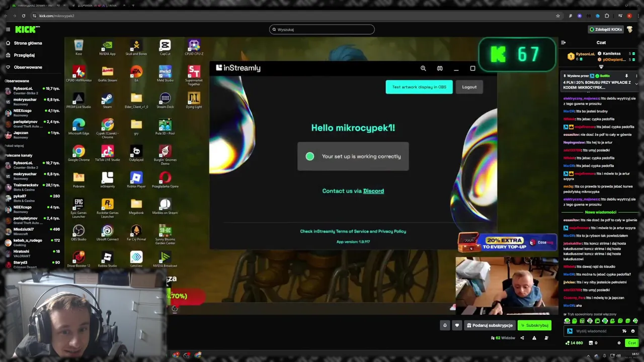The height and width of the screenshot is (362, 644).
Task: Select the Roblox Player desktop icon
Action: click(136, 180)
